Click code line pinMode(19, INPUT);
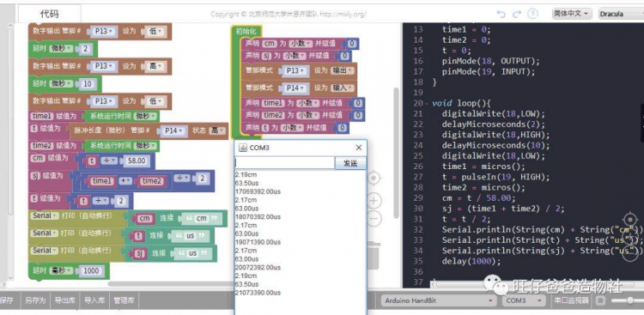Screen dimensions: 644x315 (x=489, y=72)
